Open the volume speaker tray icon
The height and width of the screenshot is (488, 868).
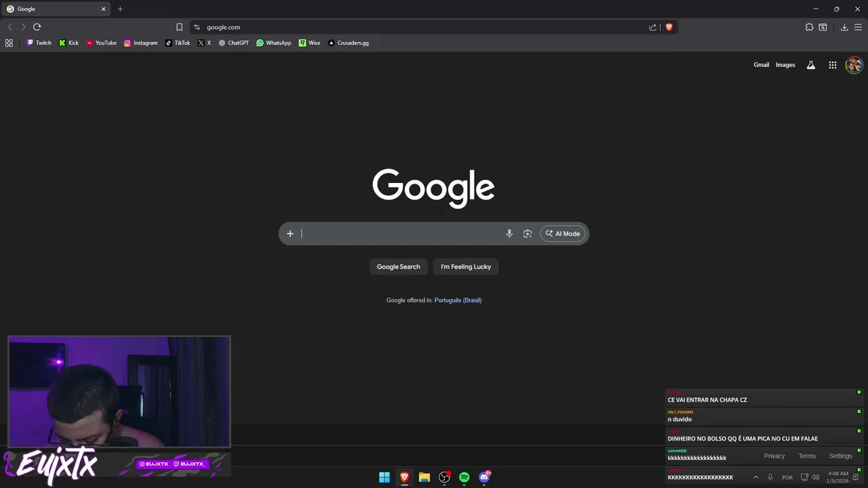click(815, 477)
